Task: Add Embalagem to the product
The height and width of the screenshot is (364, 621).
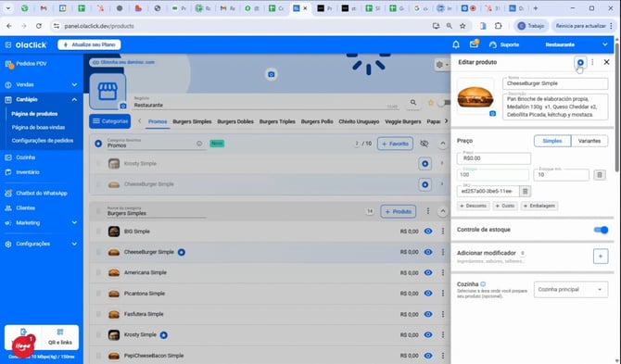Action: click(539, 206)
